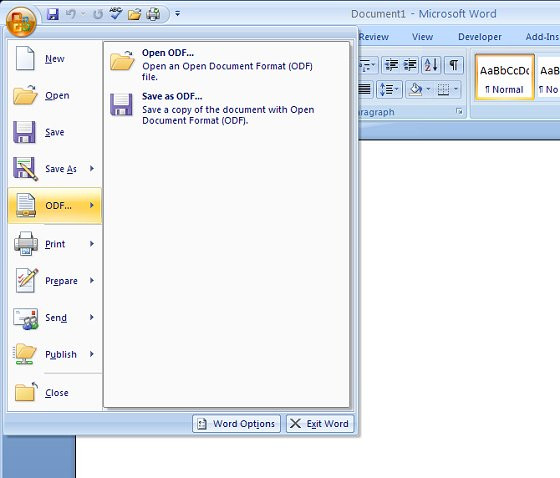Viewport: 560px width, 478px height.
Task: Sort text A to Z
Action: (431, 65)
